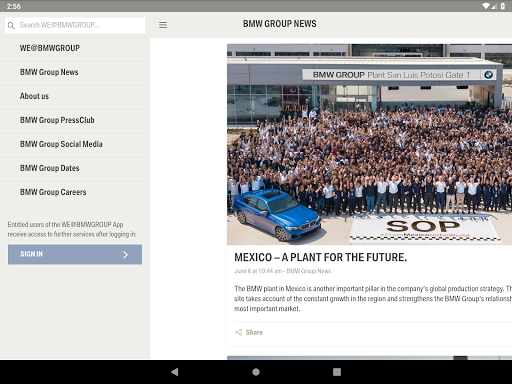512x384 pixels.
Task: Click the entitled users login notice
Action: click(x=72, y=229)
